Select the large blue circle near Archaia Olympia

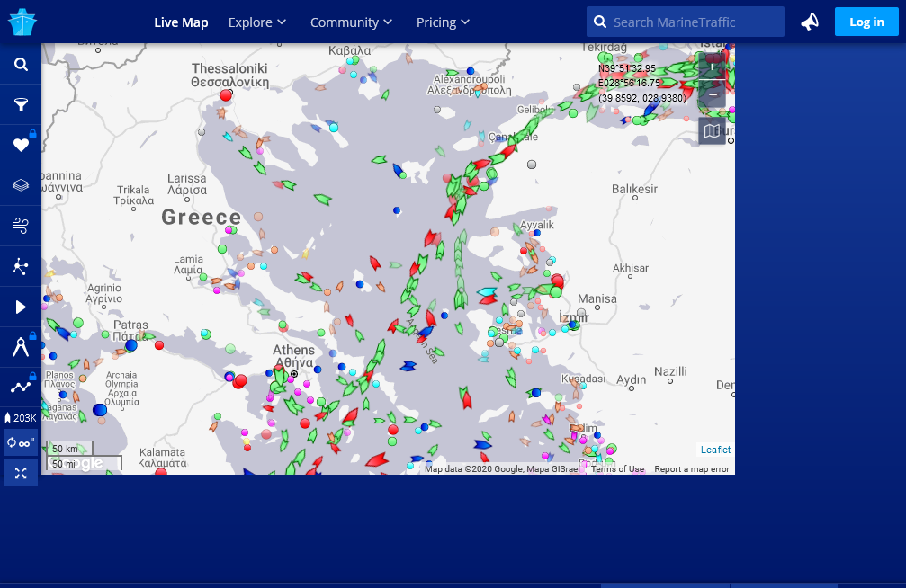100,409
